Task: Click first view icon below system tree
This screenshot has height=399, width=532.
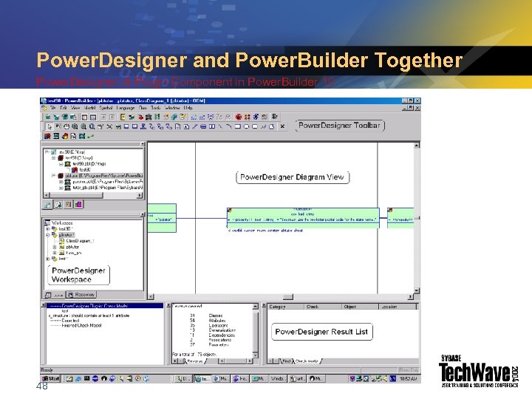Action: [47, 205]
